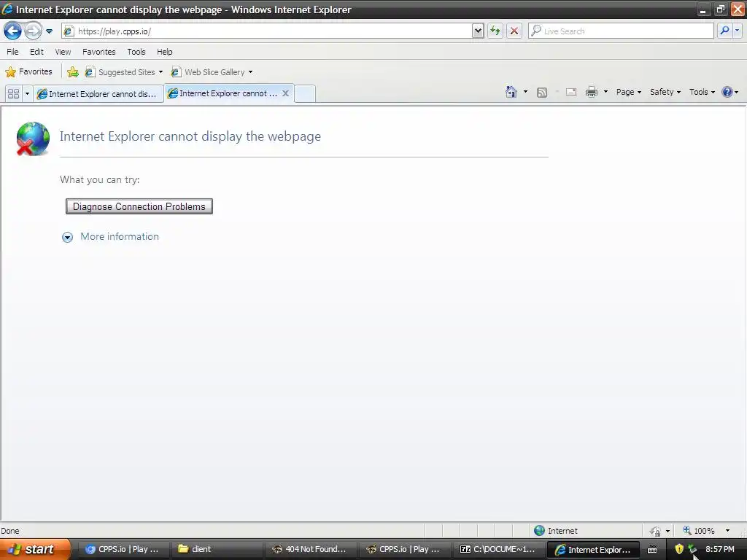Open the zoom level dropdown arrow
The height and width of the screenshot is (560, 747).
727,531
